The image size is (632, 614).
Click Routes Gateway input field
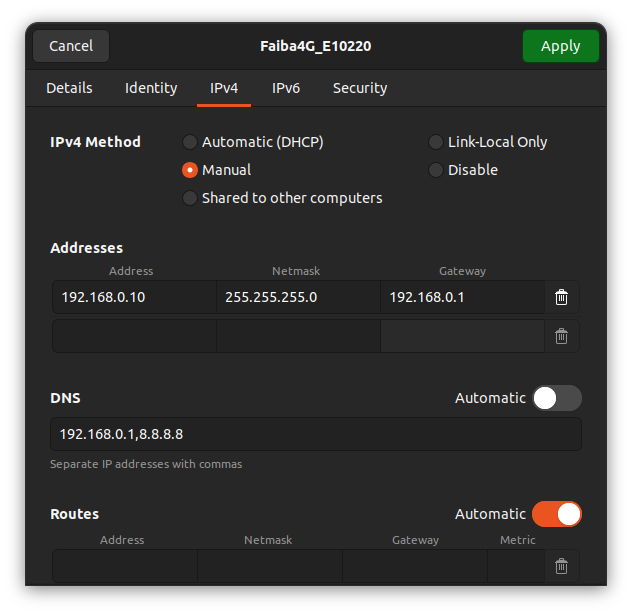coord(415,566)
